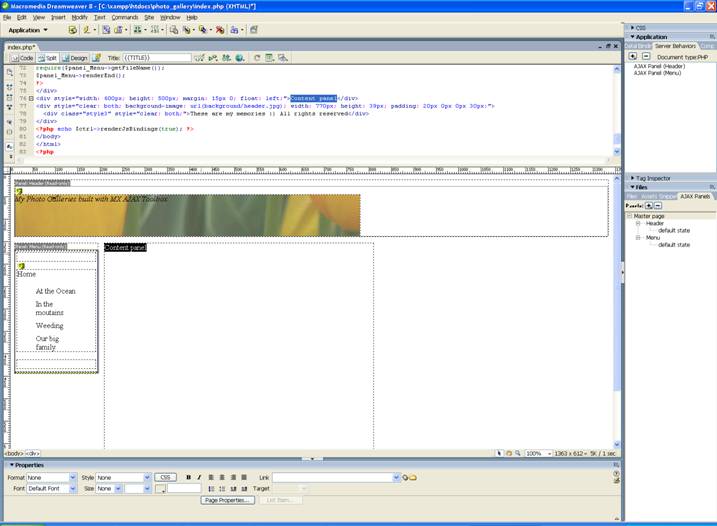Select Master page in AJAX Panels tree

point(649,216)
